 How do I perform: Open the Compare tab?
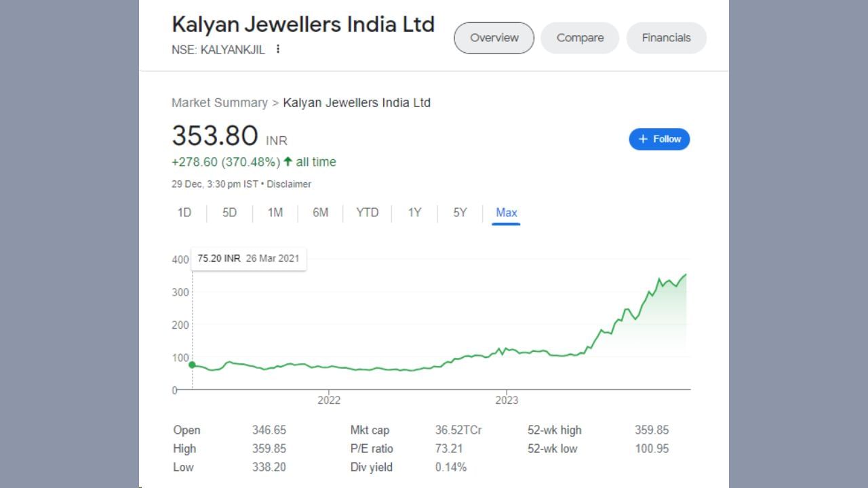[x=580, y=38]
